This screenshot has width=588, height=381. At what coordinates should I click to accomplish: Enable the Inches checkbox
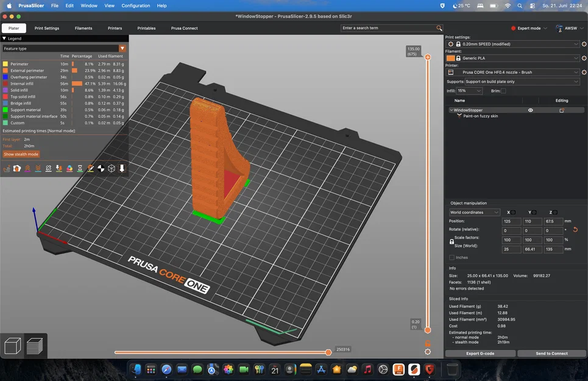pos(452,258)
